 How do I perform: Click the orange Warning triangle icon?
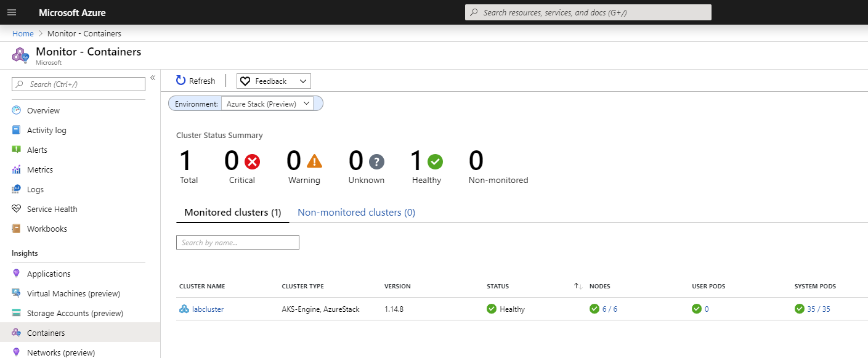(314, 161)
